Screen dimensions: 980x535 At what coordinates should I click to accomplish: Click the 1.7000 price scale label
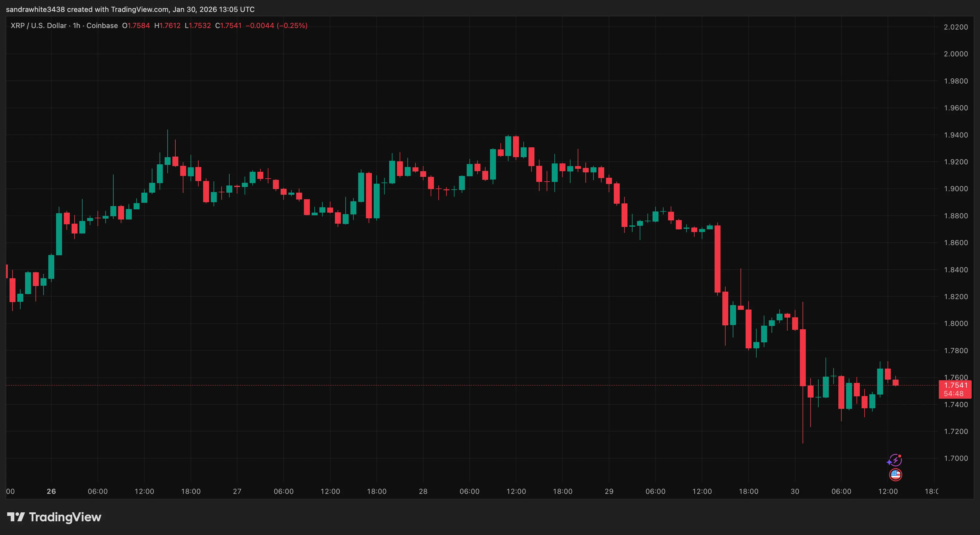[x=956, y=458]
